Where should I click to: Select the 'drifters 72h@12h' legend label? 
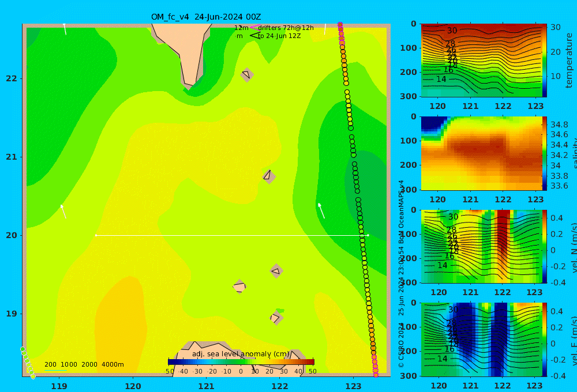pyautogui.click(x=286, y=28)
